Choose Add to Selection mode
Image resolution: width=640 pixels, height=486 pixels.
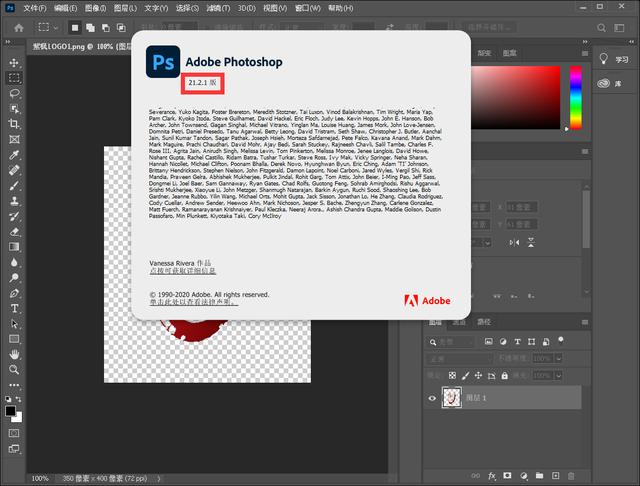point(90,28)
